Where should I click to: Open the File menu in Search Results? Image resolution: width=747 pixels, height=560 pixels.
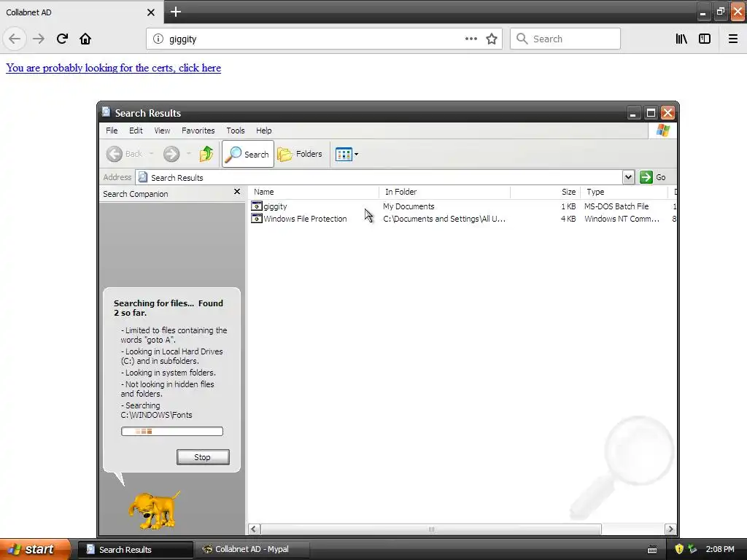click(112, 131)
